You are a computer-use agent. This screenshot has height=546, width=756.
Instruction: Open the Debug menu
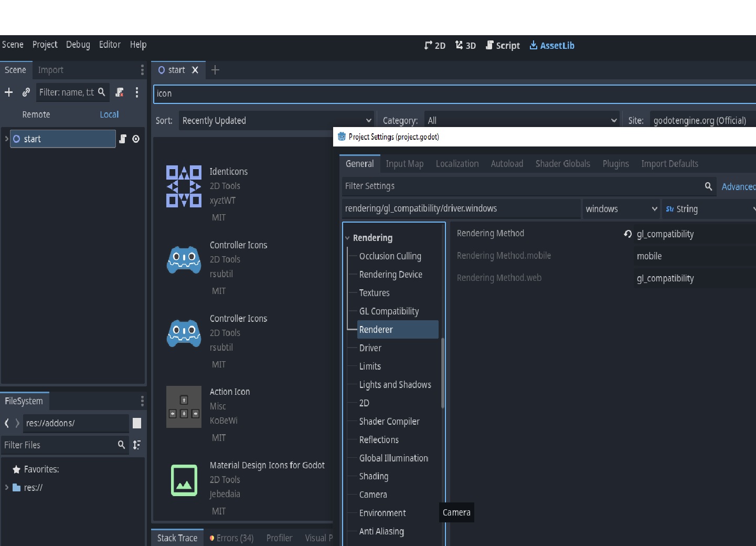point(78,45)
